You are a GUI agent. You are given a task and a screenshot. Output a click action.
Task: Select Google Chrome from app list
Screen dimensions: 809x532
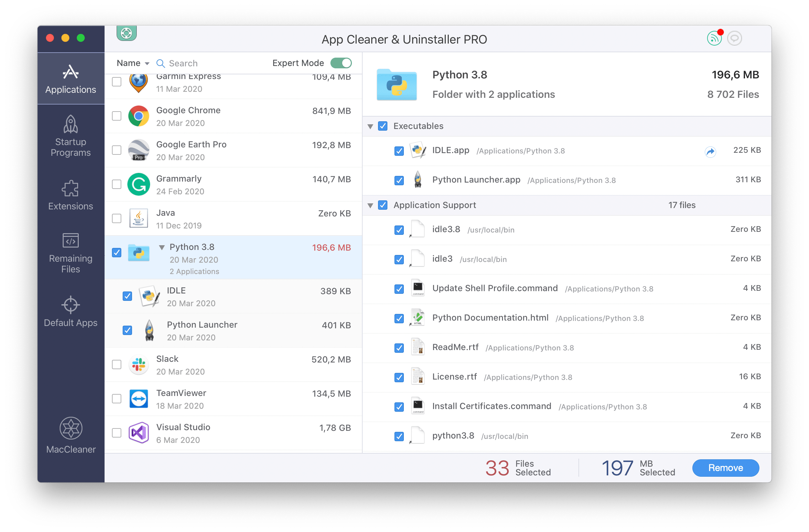pyautogui.click(x=231, y=116)
